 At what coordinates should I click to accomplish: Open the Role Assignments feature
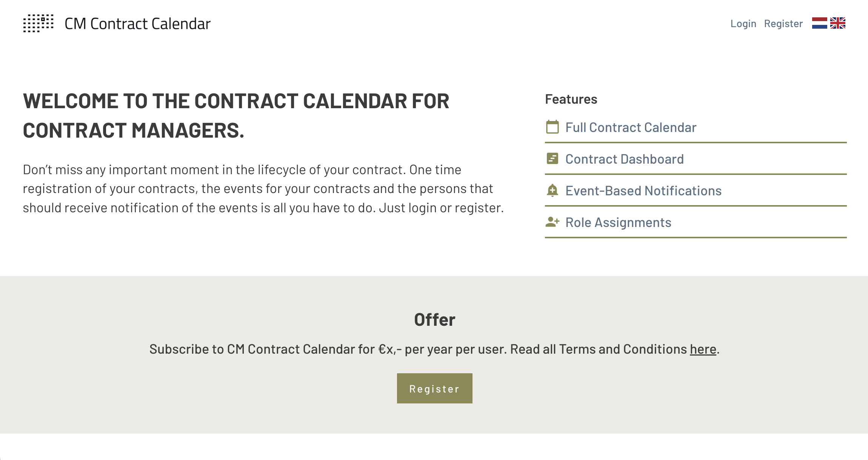[x=618, y=222]
